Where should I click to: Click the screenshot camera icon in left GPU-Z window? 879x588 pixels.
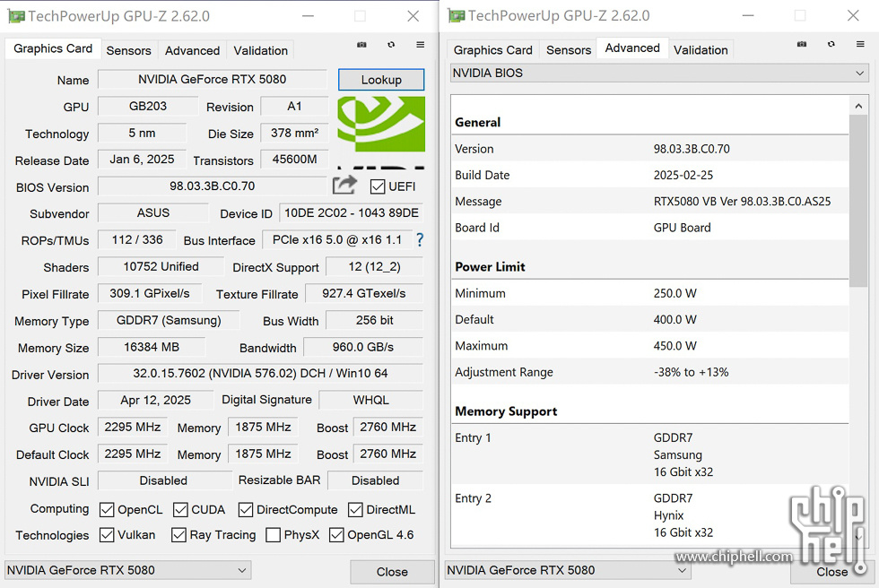point(361,45)
